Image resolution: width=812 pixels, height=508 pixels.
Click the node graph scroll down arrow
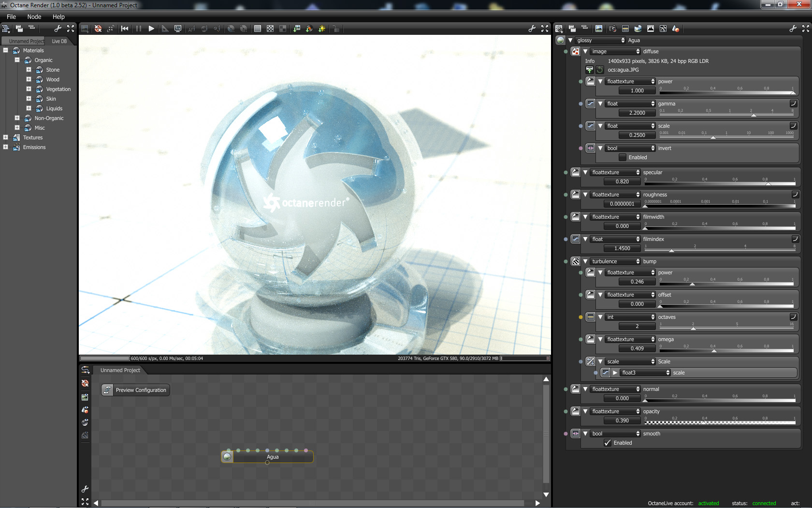[546, 494]
